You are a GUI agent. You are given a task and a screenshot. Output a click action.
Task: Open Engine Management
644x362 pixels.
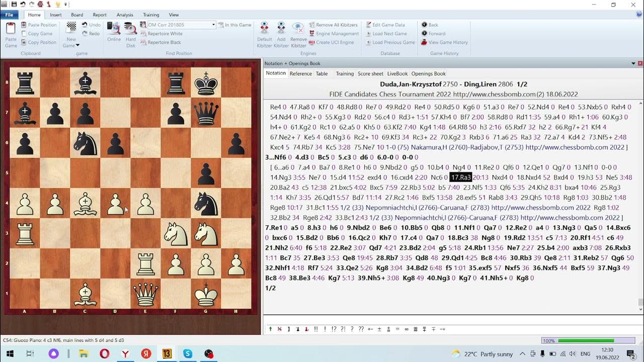334,34
